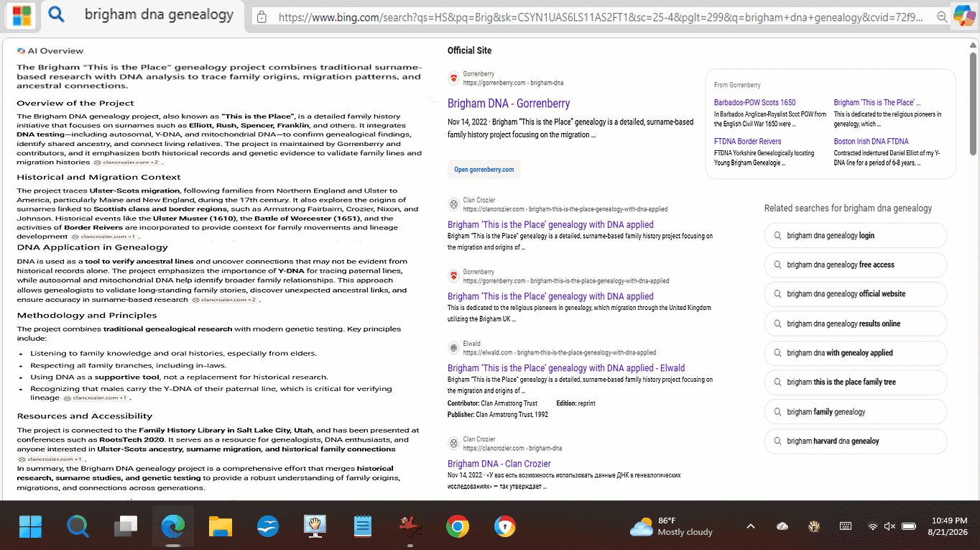Screen dimensions: 980x550
Task: Click the battery icon in the tray
Action: point(909,526)
